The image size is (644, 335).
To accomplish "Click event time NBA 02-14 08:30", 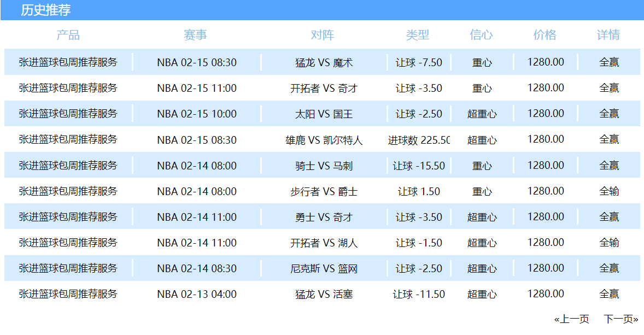I will [x=197, y=268].
